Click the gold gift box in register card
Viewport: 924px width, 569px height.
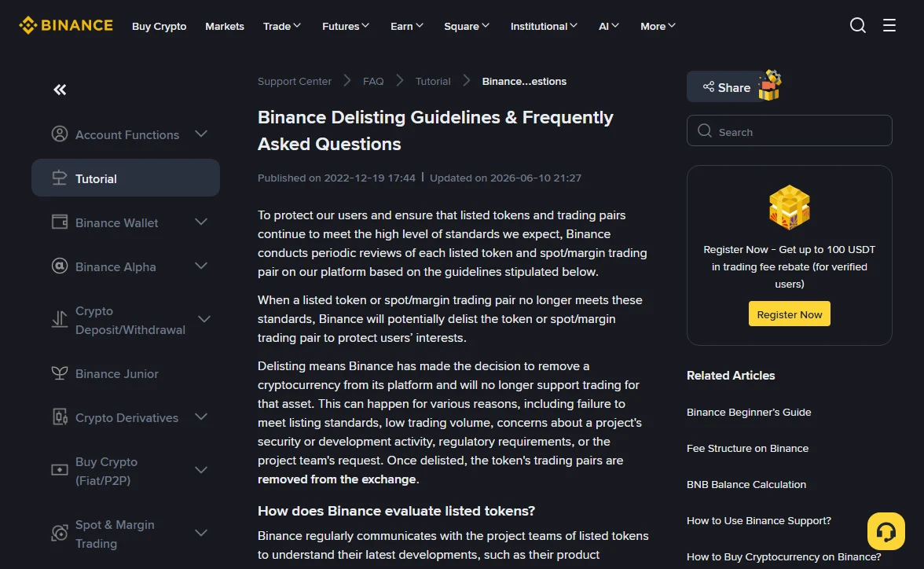click(790, 207)
